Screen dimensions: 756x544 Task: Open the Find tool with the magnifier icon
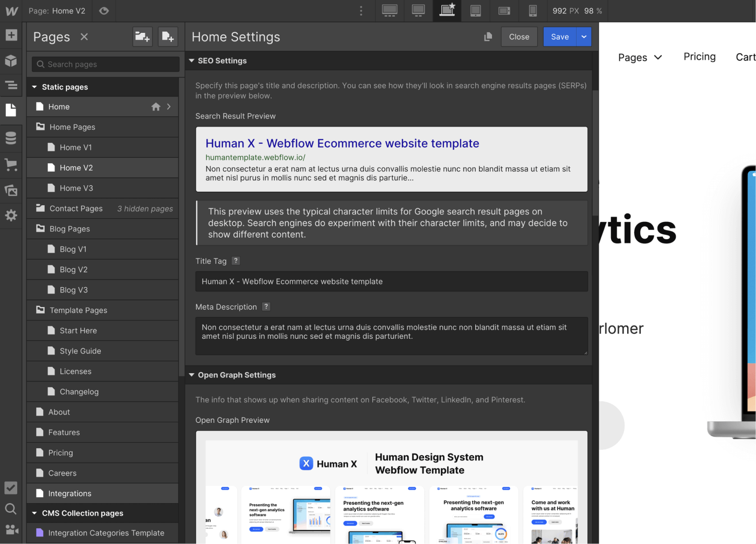(x=11, y=508)
